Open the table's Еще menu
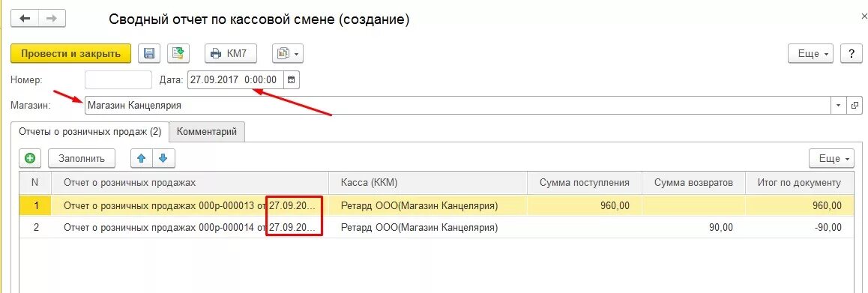The height and width of the screenshot is (293, 868). coord(831,158)
